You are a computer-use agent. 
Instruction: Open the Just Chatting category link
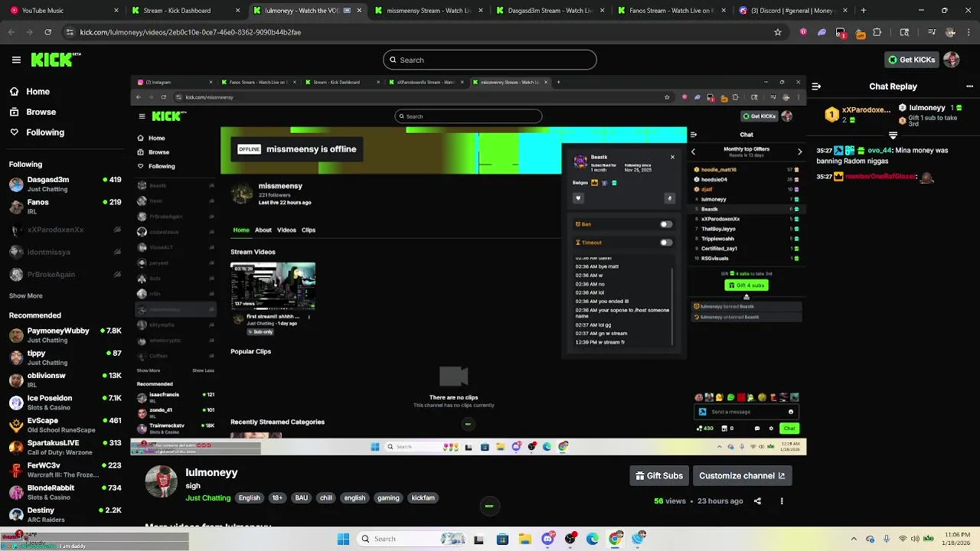pyautogui.click(x=207, y=498)
